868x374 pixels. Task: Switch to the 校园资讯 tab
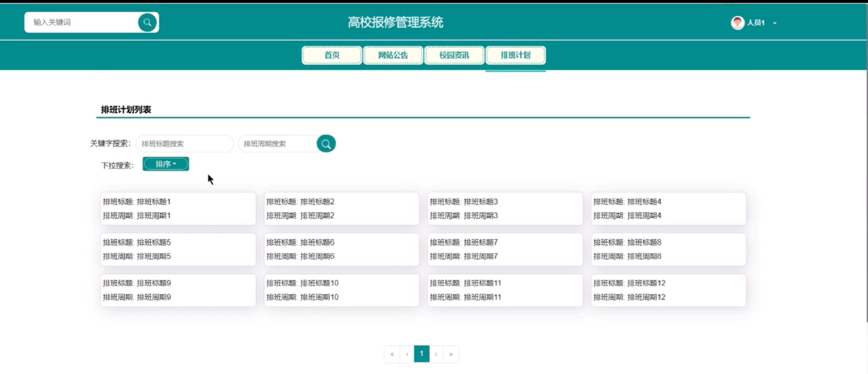454,55
